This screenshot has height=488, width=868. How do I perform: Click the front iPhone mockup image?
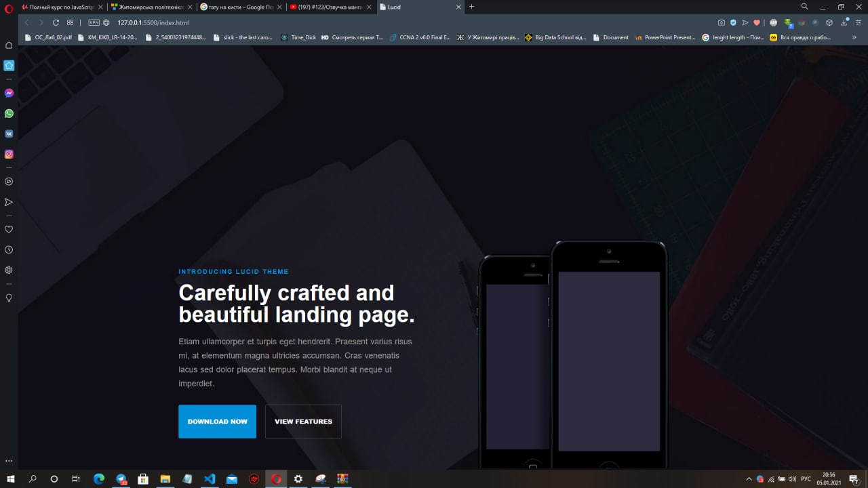(609, 355)
